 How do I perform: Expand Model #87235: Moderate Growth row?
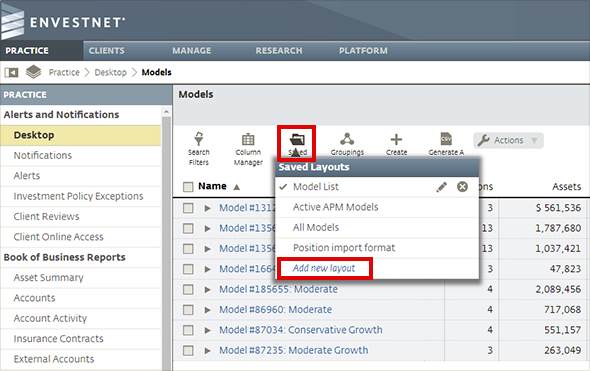pos(207,350)
